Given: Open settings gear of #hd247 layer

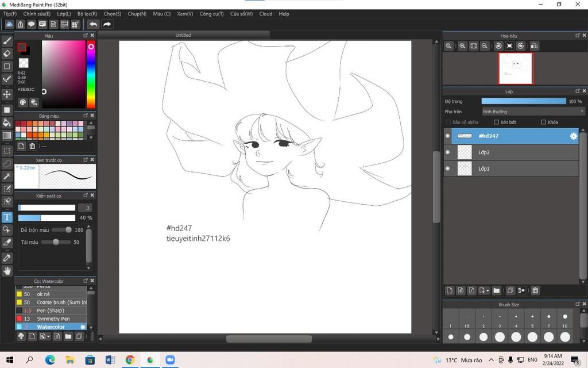Looking at the screenshot, I should point(574,136).
